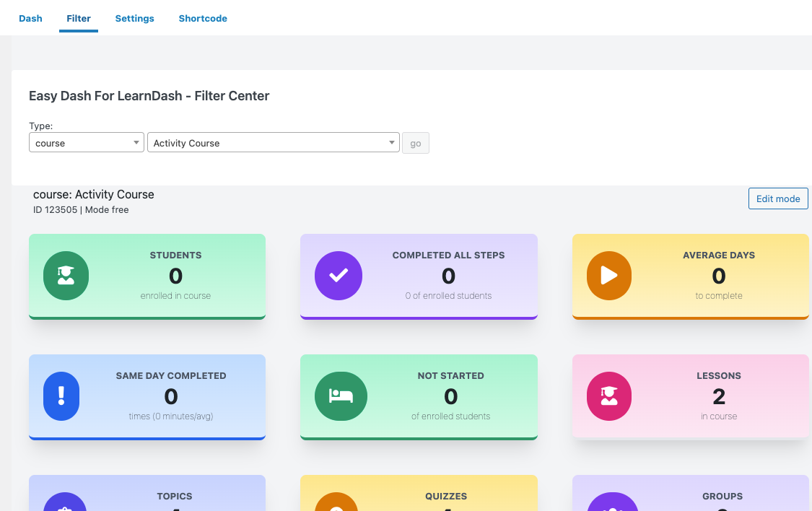Image resolution: width=812 pixels, height=511 pixels.
Task: Open the Dash tab
Action: point(30,18)
